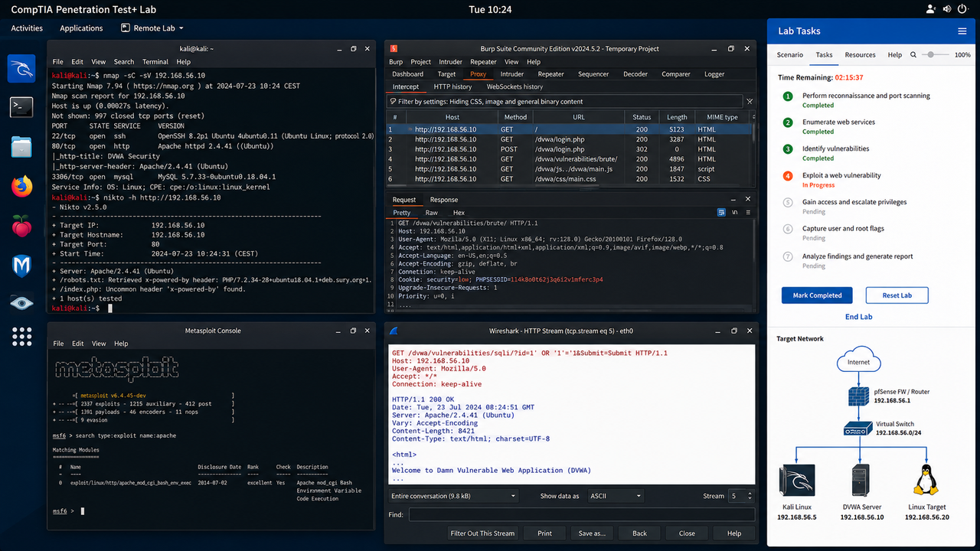Click the volume speaker icon in top bar
Screen dimensions: 980x551
coord(947,9)
